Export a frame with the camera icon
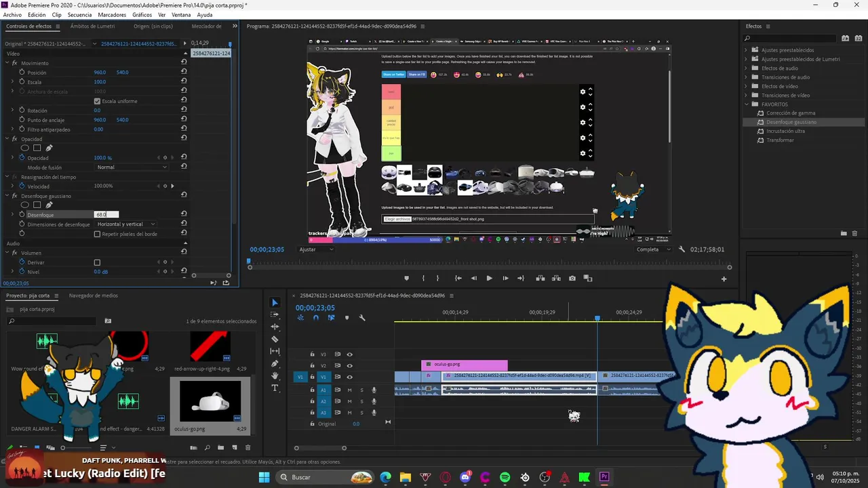The width and height of the screenshot is (868, 488). [572, 278]
